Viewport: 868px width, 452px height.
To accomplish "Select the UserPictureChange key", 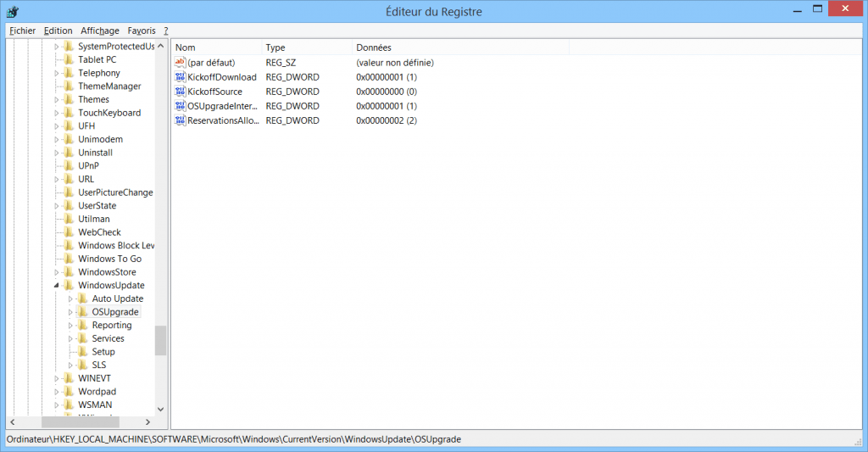I will 115,193.
